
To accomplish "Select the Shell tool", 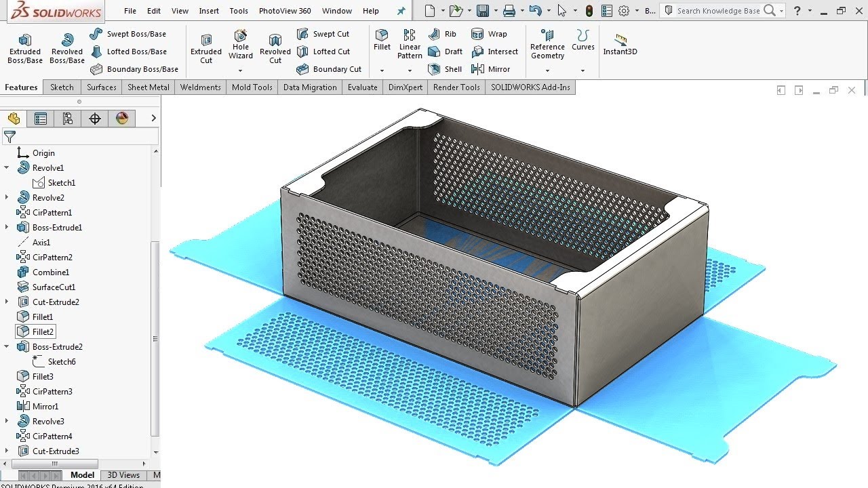I will coord(446,69).
